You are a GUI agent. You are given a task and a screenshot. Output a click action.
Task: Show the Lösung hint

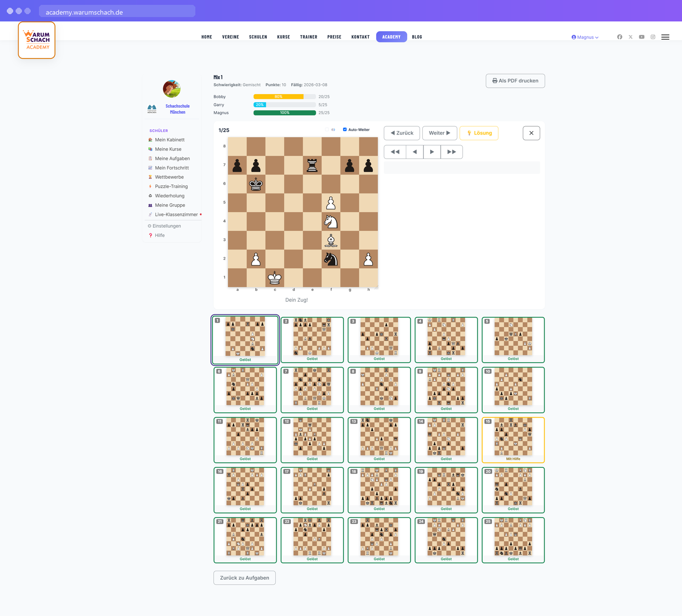pyautogui.click(x=479, y=133)
